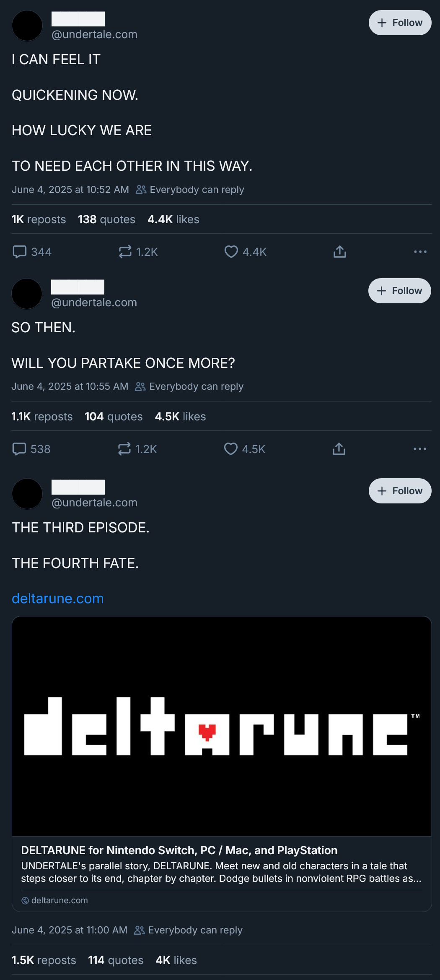This screenshot has height=980, width=440.
Task: Open more options for the first post
Action: pos(420,252)
